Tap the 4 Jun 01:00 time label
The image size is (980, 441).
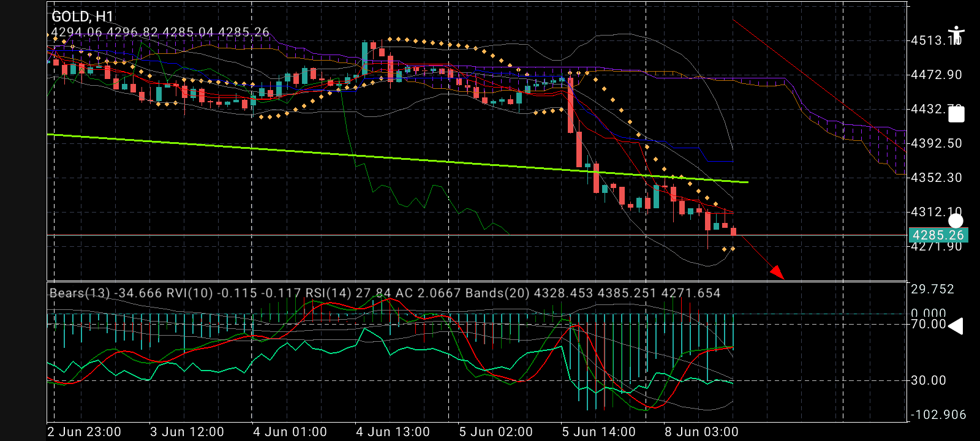[290, 432]
